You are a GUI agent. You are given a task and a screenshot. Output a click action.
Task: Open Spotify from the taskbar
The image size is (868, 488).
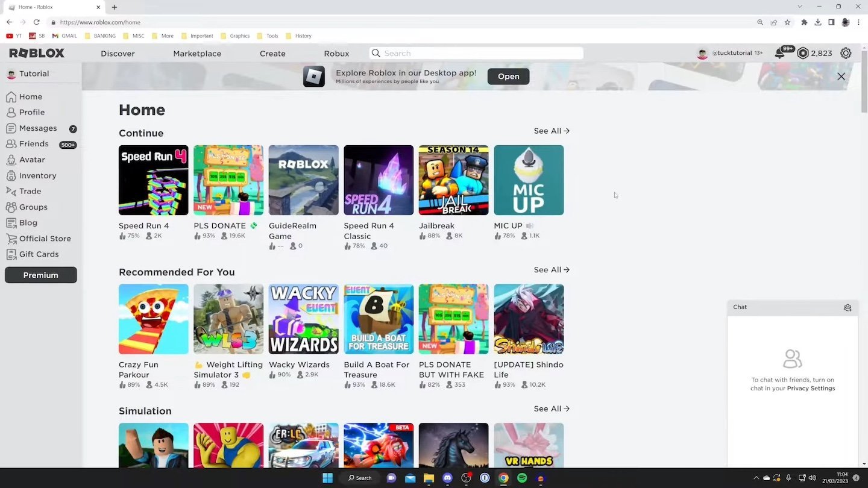(x=522, y=478)
